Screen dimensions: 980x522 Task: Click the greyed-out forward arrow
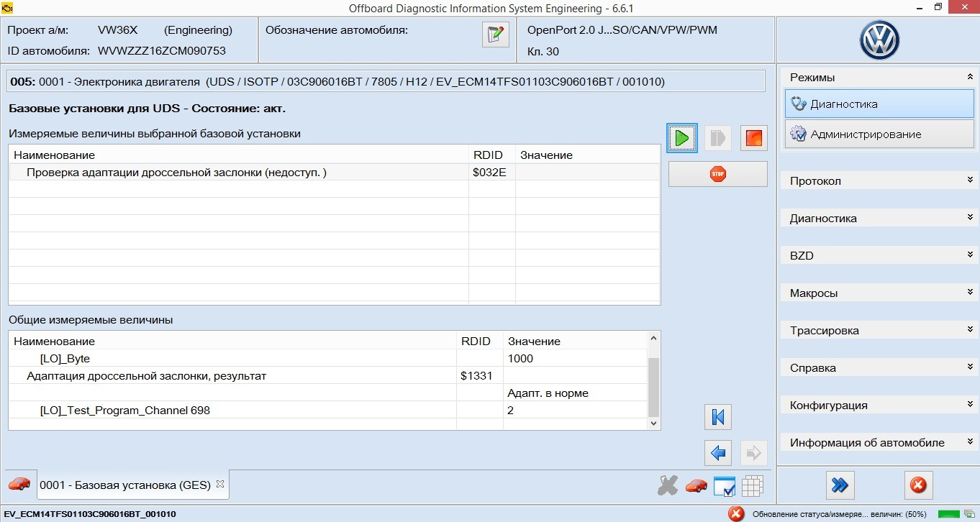click(753, 453)
